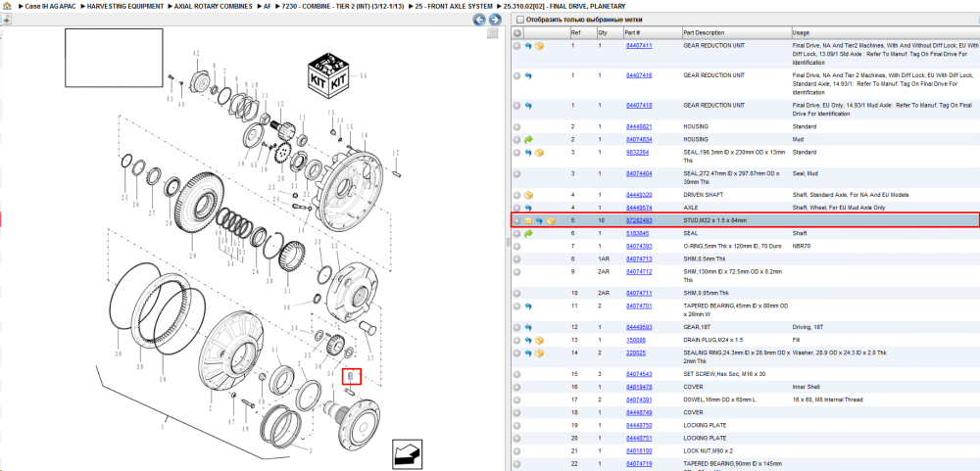Open part number link 84448750
980x471 pixels.
[x=639, y=425]
